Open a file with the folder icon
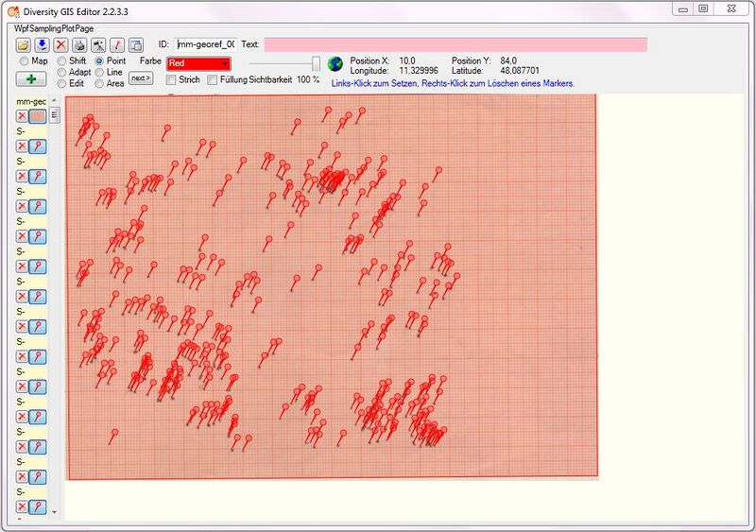This screenshot has width=756, height=532. coord(23,44)
